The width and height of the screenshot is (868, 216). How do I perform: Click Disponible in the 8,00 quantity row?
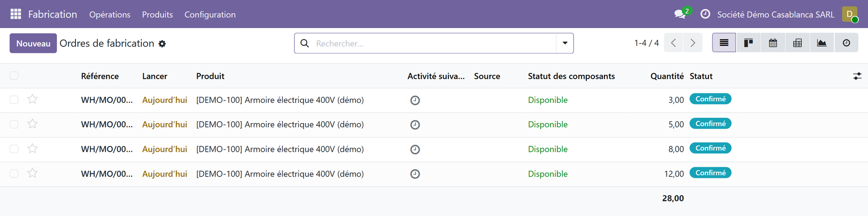point(548,149)
